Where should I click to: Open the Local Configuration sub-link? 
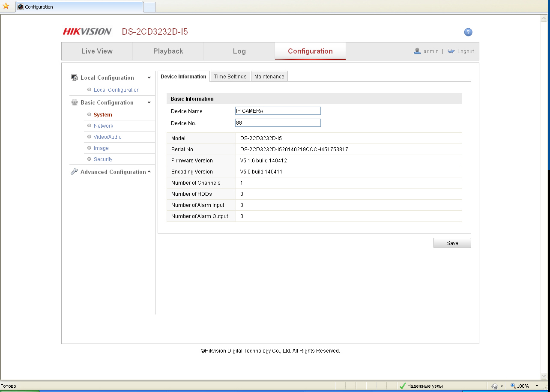(x=117, y=90)
